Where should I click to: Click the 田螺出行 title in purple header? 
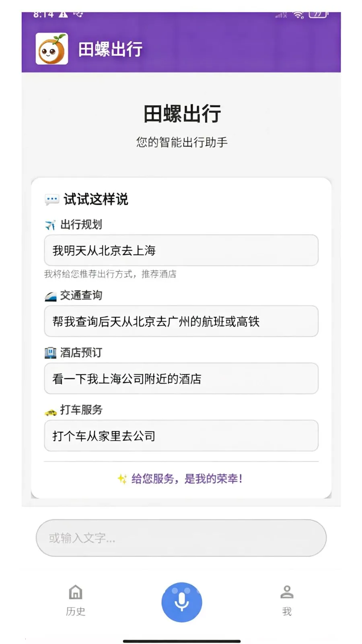click(x=110, y=50)
